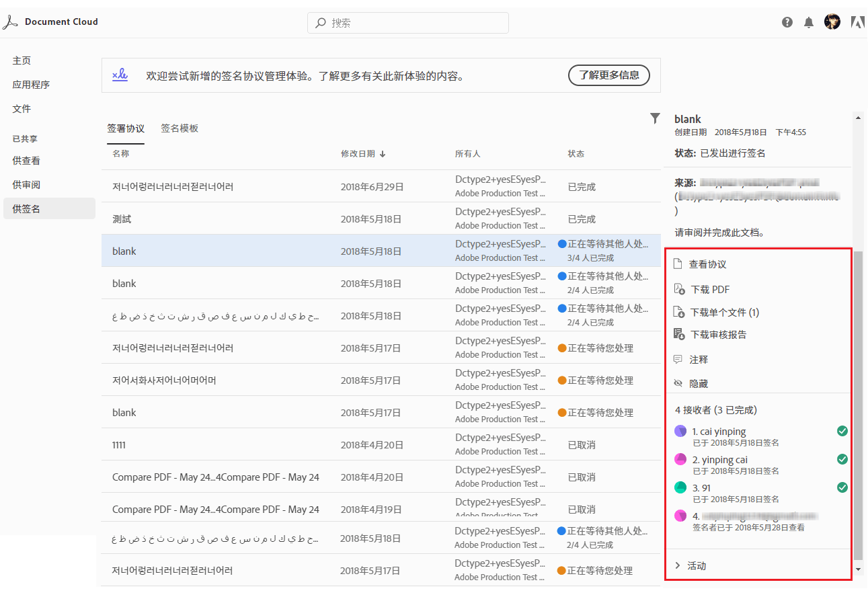The height and width of the screenshot is (601, 868).
Task: Click the 查看协议 document icon
Action: [x=678, y=264]
